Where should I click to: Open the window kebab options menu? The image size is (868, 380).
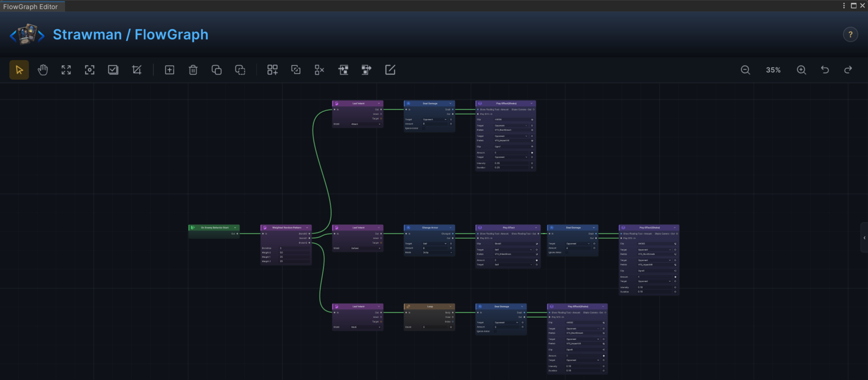tap(844, 5)
